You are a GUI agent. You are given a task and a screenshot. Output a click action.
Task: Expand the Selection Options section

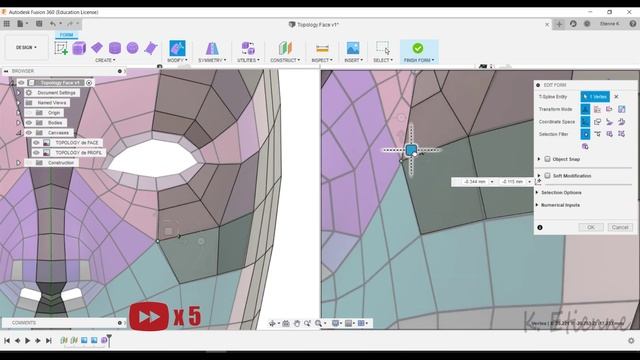pos(538,192)
